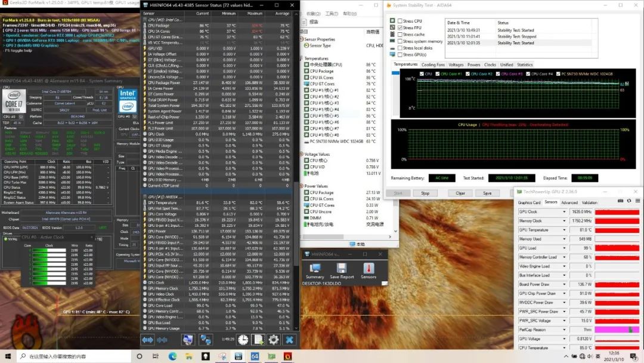Open Graphics Card tab in GPU-Z

[x=529, y=202]
